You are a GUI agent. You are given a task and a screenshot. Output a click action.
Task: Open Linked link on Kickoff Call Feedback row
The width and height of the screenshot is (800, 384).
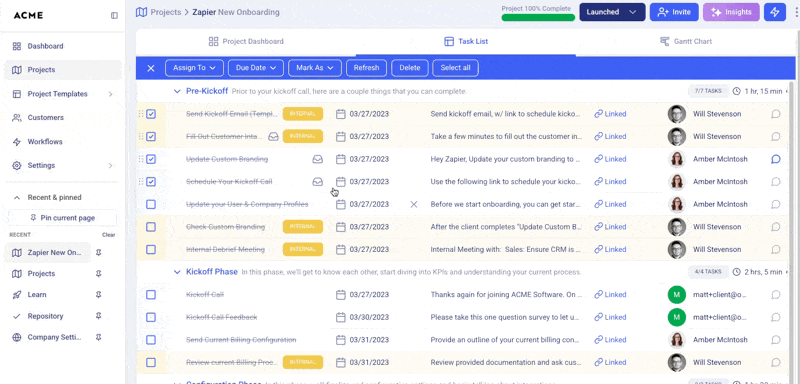coord(610,317)
